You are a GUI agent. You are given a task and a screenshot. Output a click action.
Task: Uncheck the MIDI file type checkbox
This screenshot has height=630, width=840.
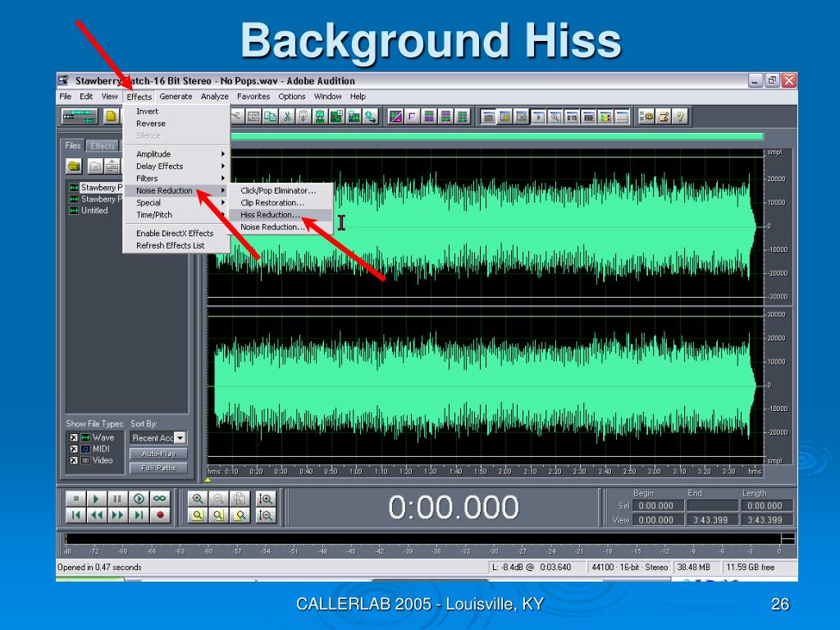[74, 449]
